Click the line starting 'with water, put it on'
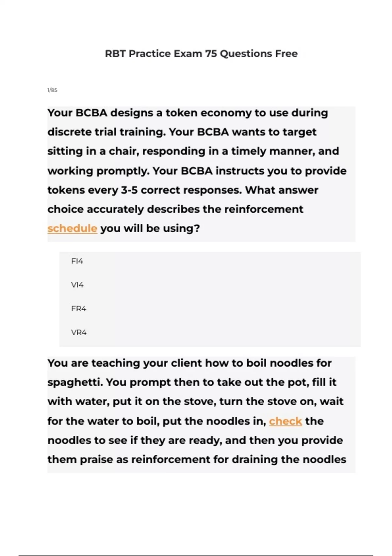392x556 pixels. (195, 401)
